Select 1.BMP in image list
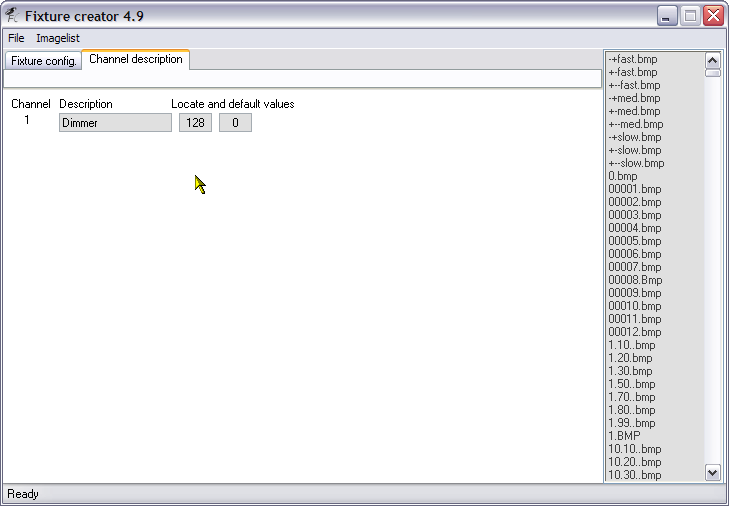This screenshot has height=506, width=729. point(624,436)
